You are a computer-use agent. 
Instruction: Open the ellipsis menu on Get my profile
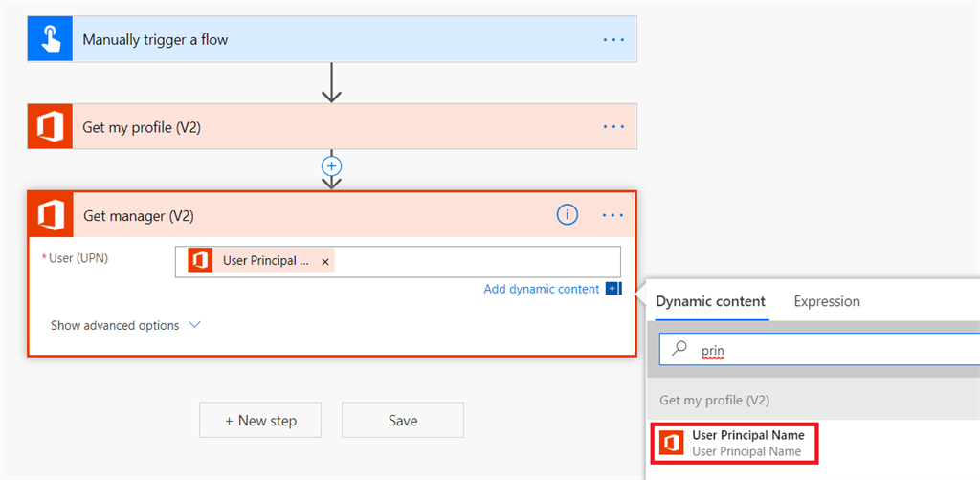click(x=612, y=126)
